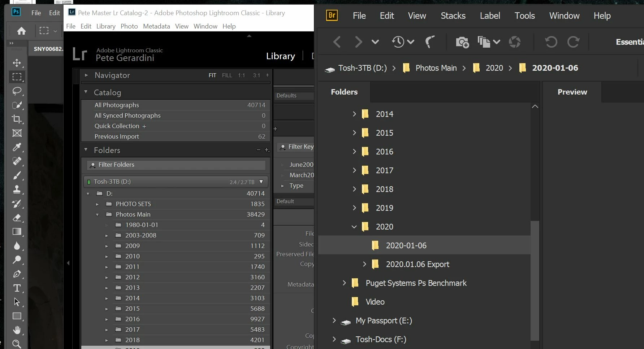This screenshot has width=644, height=349.
Task: Select the Pen tool in Photoshop
Action: point(17,274)
